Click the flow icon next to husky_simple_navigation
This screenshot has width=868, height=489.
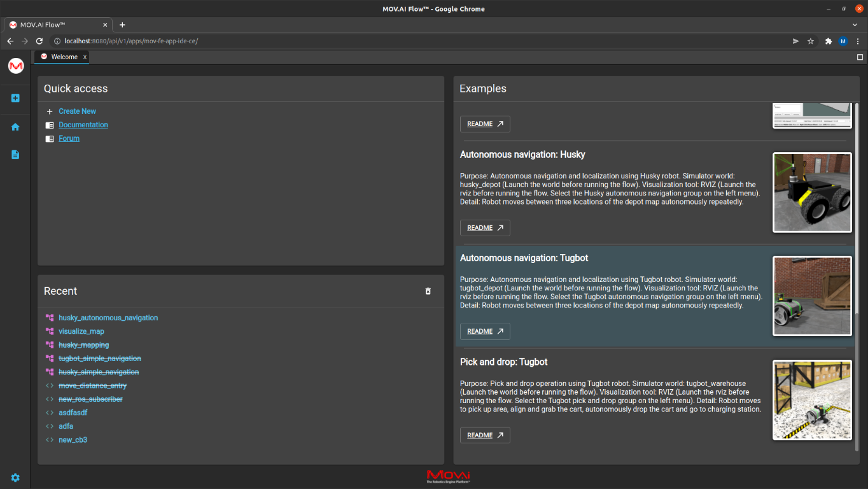click(x=50, y=372)
